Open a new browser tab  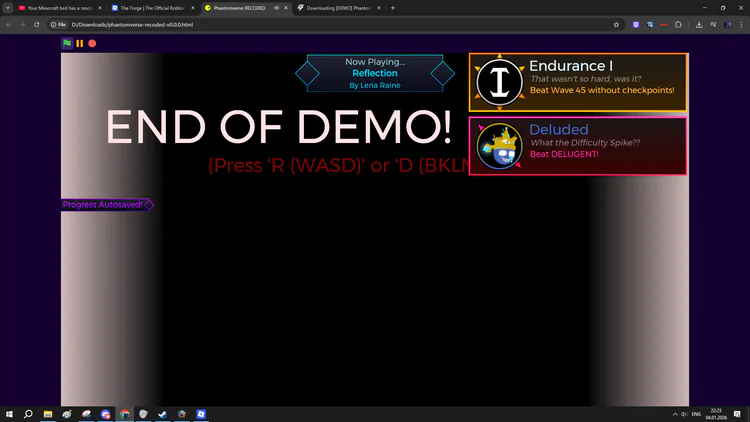[393, 8]
